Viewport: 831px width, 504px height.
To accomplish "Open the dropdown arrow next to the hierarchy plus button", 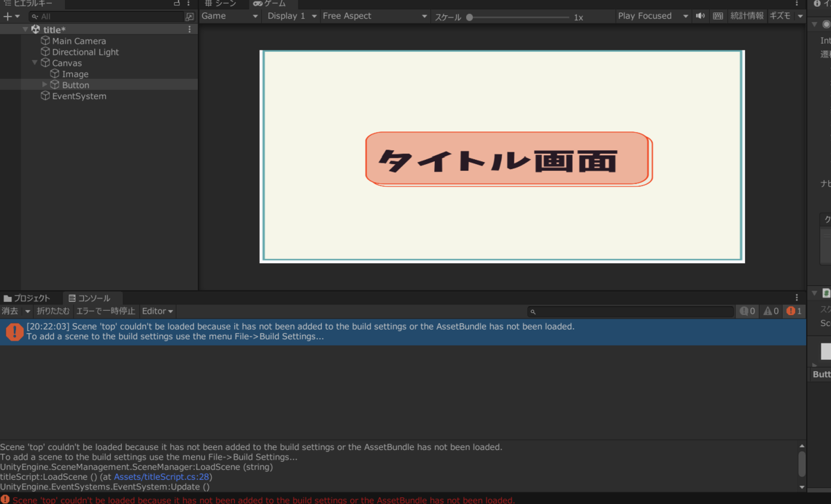I will (x=17, y=16).
